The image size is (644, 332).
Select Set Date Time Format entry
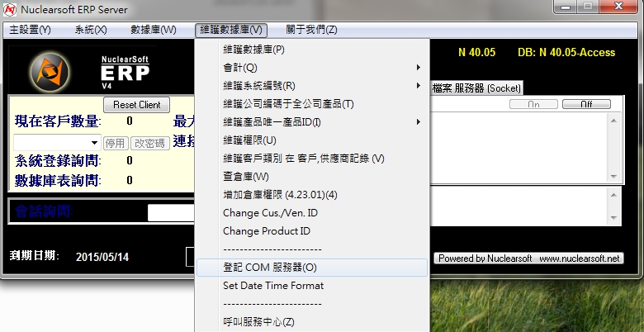coord(312,286)
